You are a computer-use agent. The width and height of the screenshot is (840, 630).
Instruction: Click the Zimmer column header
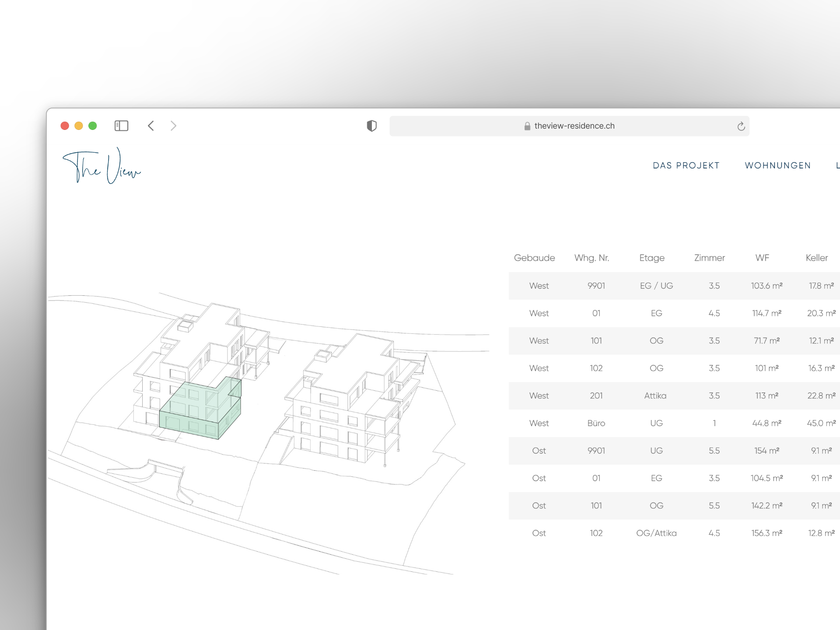click(x=710, y=258)
